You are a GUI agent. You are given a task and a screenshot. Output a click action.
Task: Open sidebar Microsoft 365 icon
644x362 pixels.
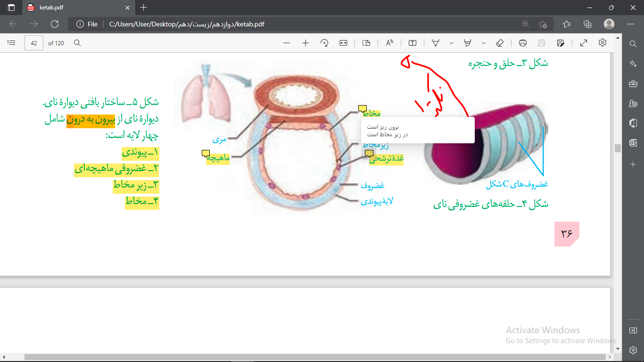(x=633, y=123)
